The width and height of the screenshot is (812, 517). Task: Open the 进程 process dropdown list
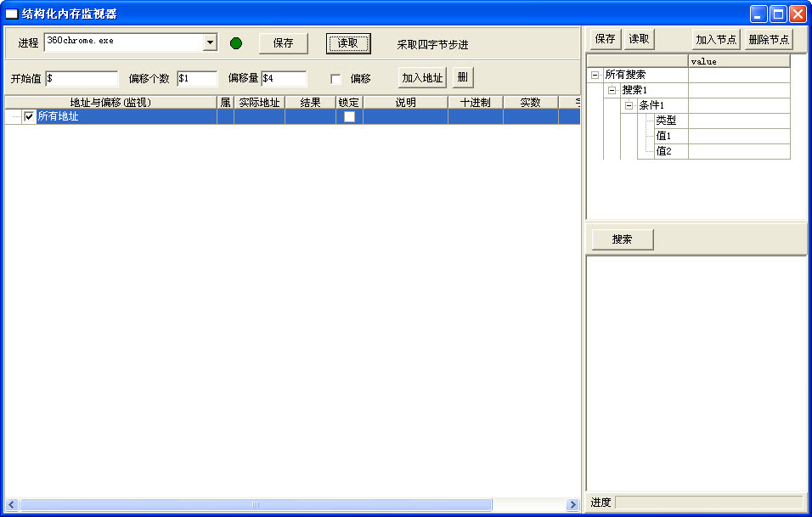pos(210,43)
